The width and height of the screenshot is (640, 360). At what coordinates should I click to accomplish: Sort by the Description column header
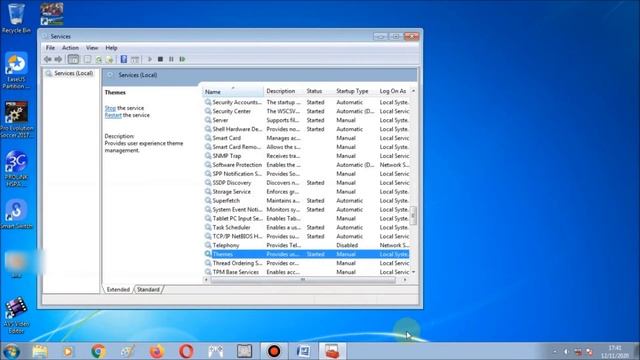284,91
